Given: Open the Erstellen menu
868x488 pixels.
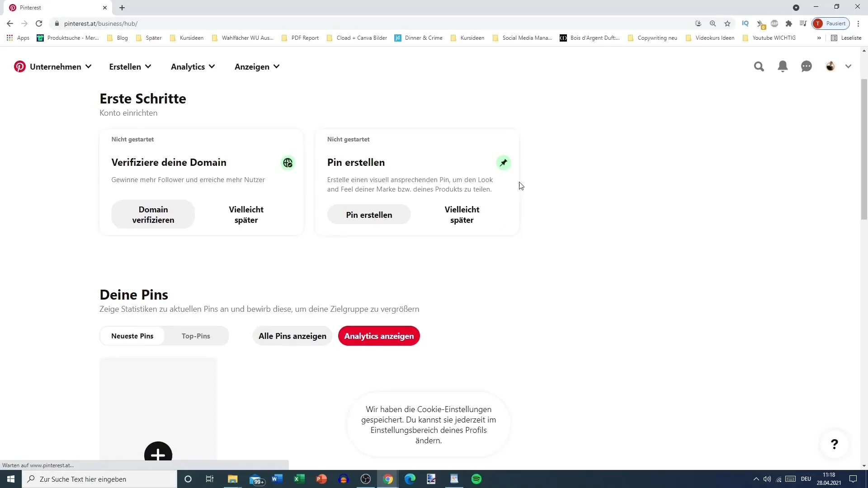Looking at the screenshot, I should (130, 67).
